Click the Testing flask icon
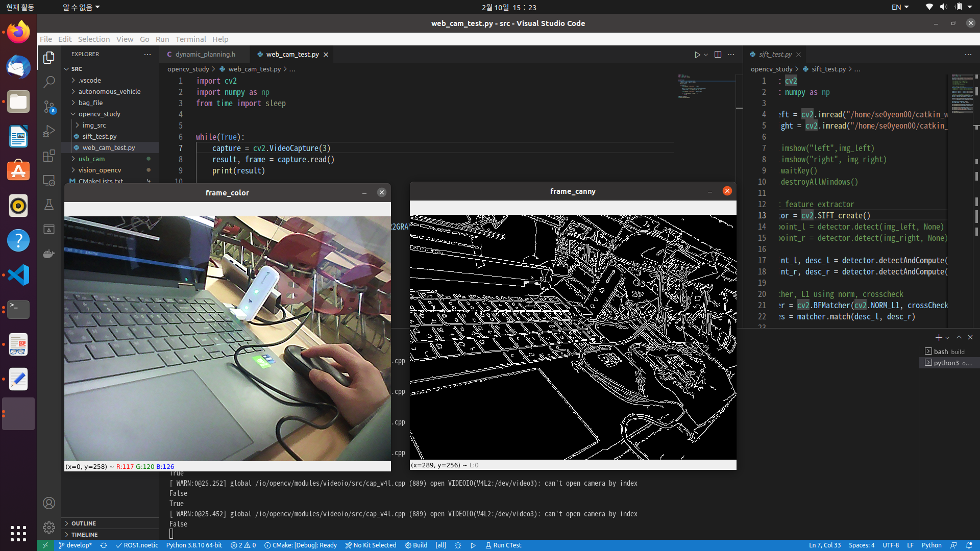The image size is (980, 551). (x=49, y=205)
